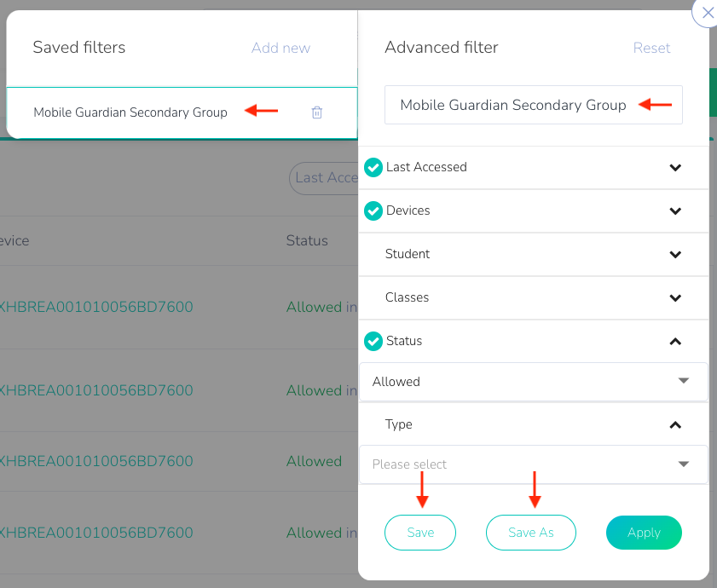Select the Mobile Guardian Secondary Group saved filter

(x=130, y=112)
